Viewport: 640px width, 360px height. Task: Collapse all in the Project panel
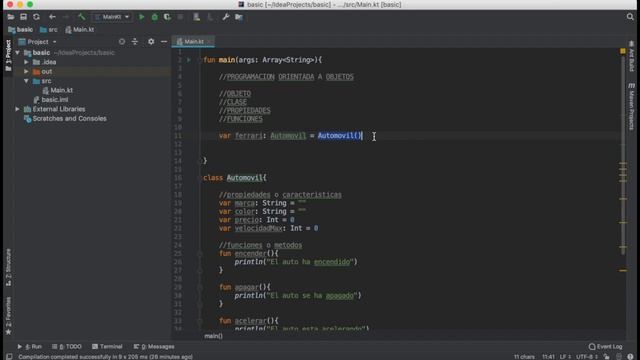tap(135, 42)
